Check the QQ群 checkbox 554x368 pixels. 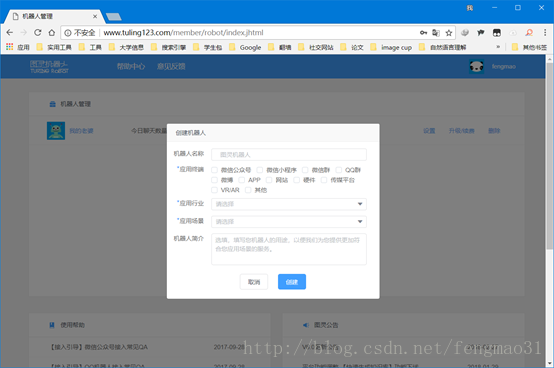pyautogui.click(x=338, y=170)
